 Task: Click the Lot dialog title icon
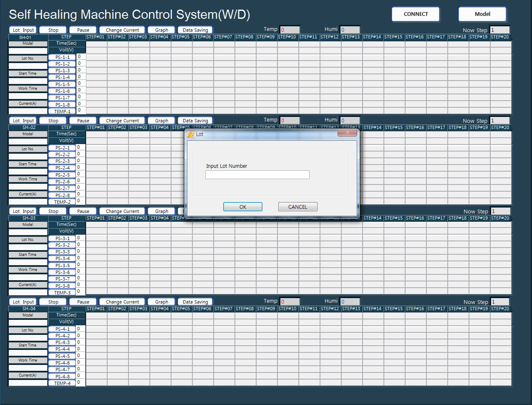(x=191, y=134)
